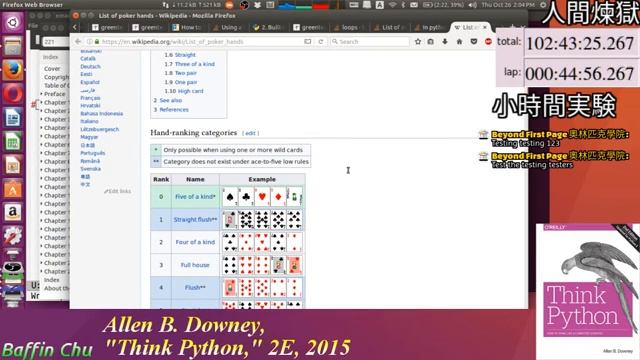
Task: Bookmark this page with the star icon
Action: point(418,42)
